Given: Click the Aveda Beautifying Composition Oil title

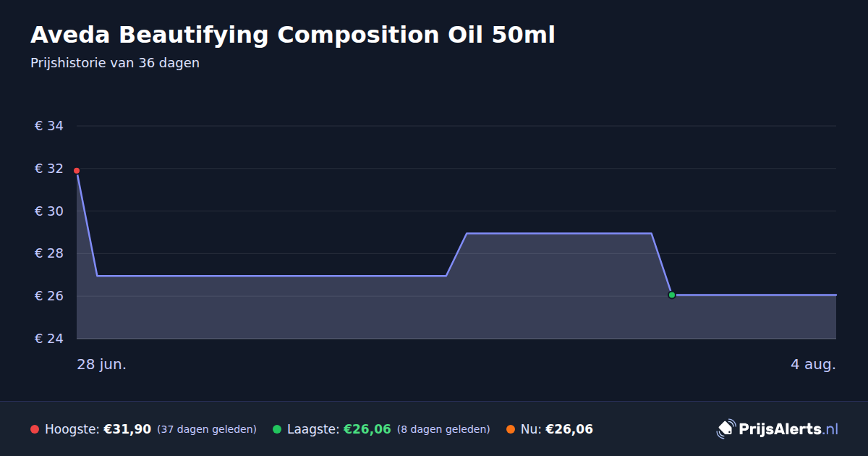Looking at the screenshot, I should pyautogui.click(x=293, y=35).
